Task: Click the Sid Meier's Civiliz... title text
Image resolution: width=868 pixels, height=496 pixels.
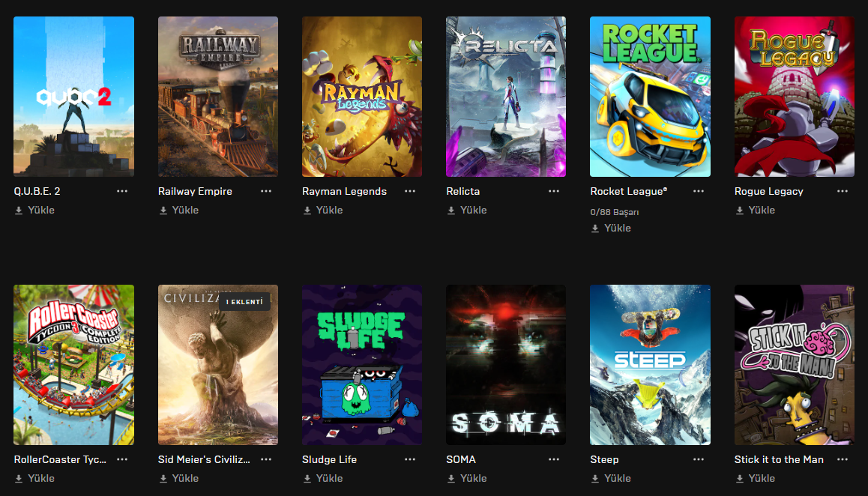Action: pos(205,459)
